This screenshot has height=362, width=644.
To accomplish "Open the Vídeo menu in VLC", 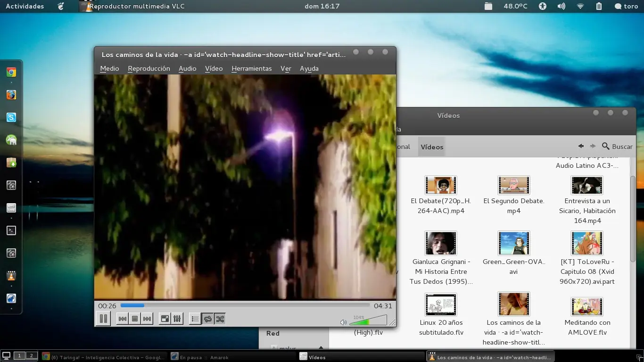I will click(214, 68).
